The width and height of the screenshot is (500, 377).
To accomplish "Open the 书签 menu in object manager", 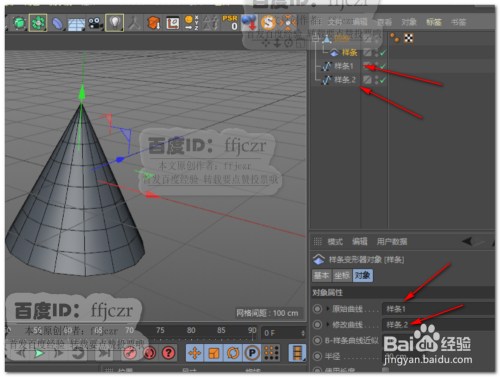I will (459, 22).
